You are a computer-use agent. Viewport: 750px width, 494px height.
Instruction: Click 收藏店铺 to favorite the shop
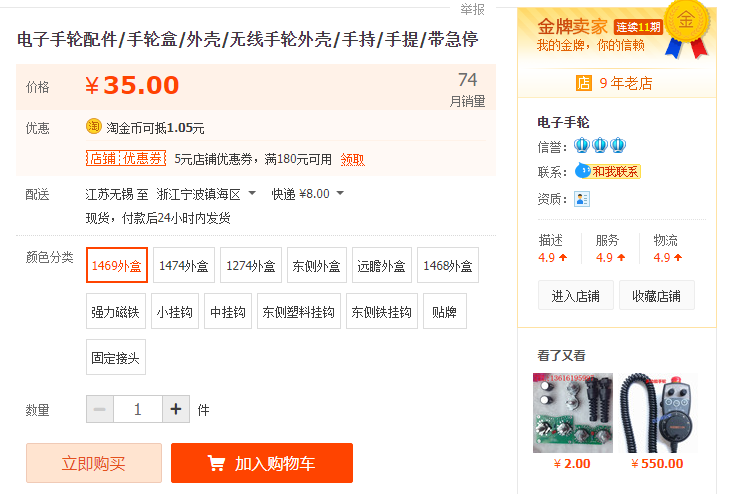(656, 296)
